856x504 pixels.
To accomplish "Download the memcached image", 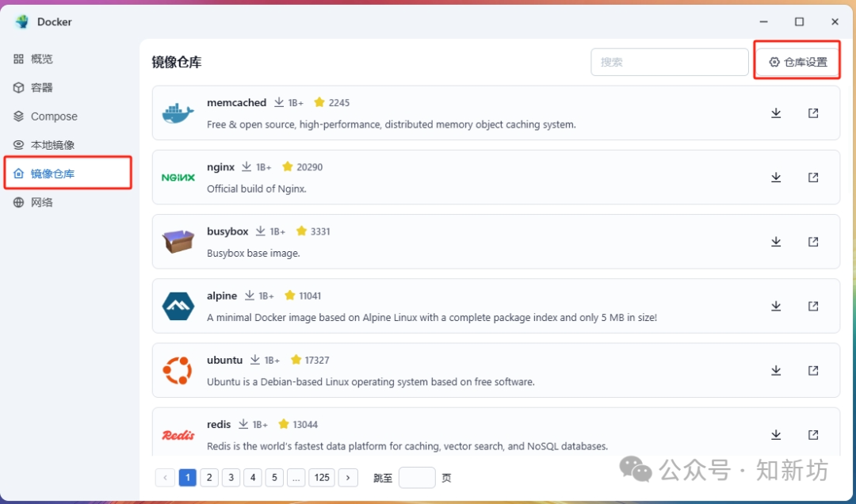I will coord(776,113).
